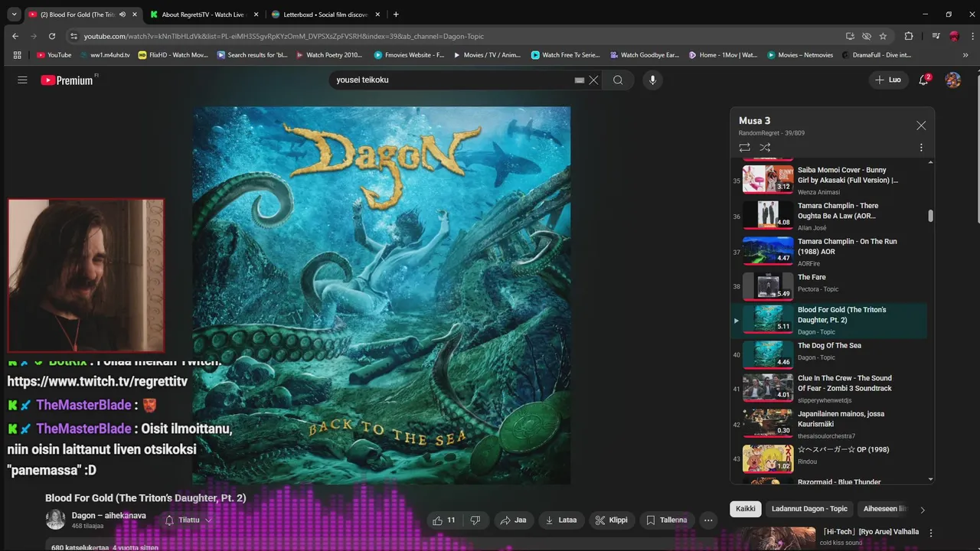
Task: Open on-screen keyboard icon in search box
Action: (580, 80)
